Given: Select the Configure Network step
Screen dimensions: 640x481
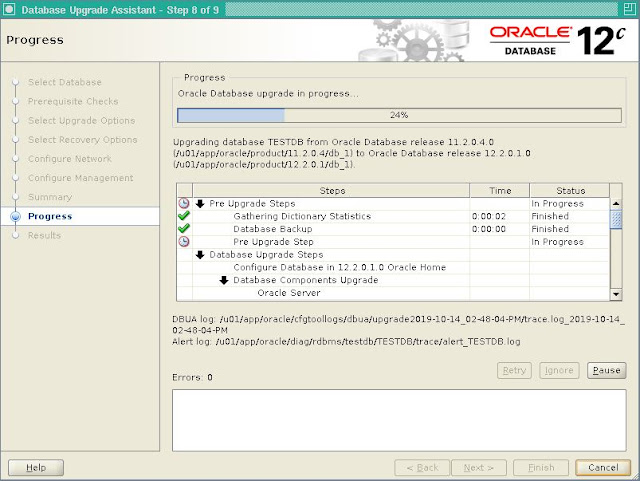Looking at the screenshot, I should [x=70, y=159].
